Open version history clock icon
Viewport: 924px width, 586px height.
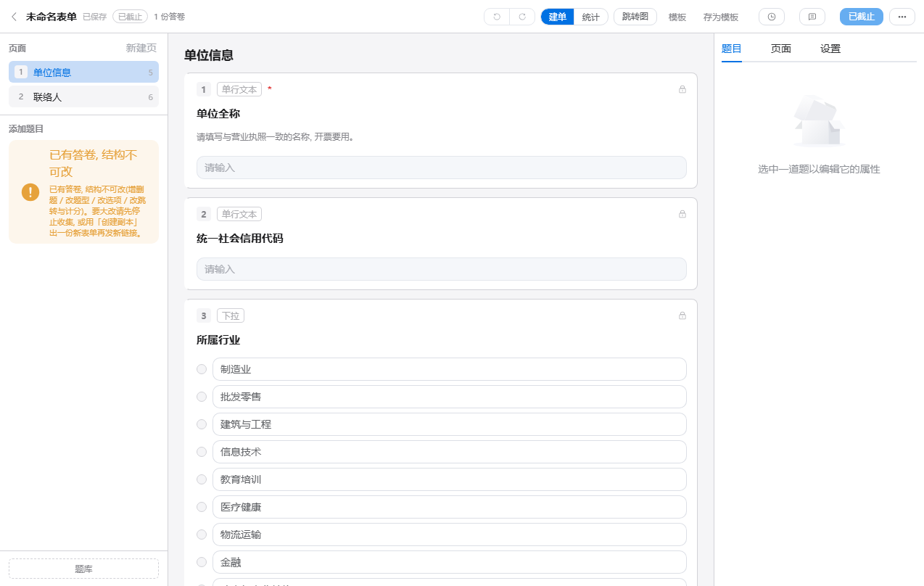coord(772,17)
